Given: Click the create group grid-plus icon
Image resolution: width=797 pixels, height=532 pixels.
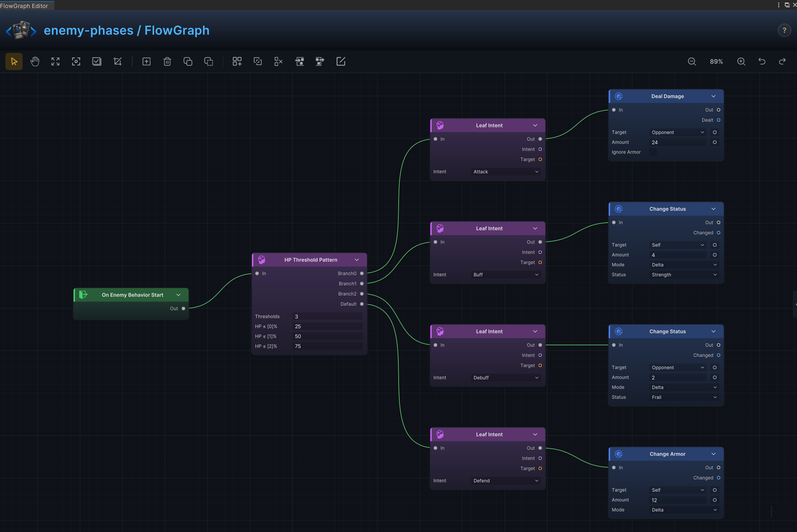Looking at the screenshot, I should tap(237, 61).
